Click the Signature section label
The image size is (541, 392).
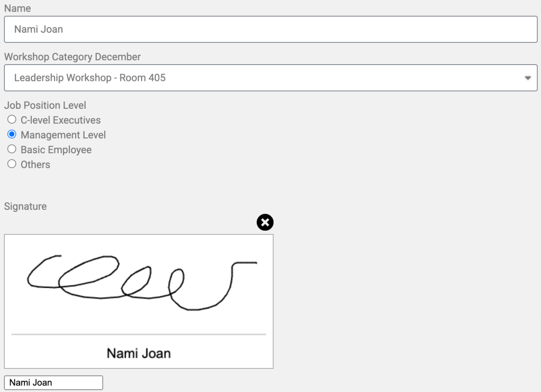25,207
